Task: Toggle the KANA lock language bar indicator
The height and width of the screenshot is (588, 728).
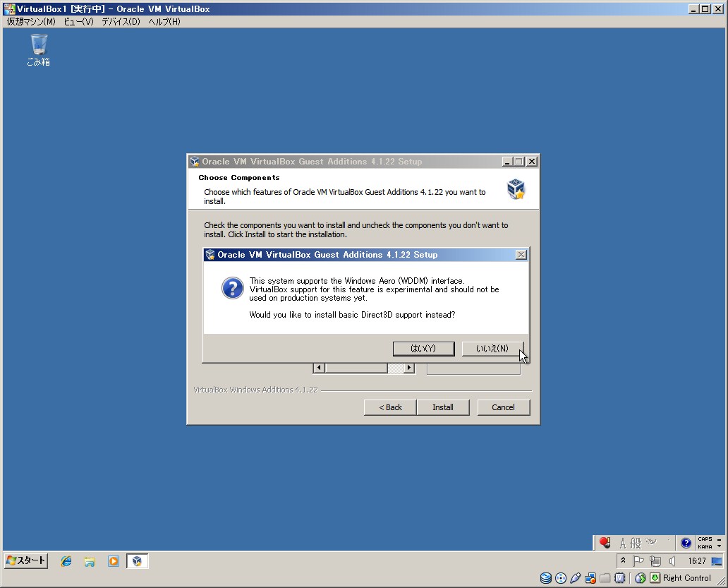Action: point(705,546)
